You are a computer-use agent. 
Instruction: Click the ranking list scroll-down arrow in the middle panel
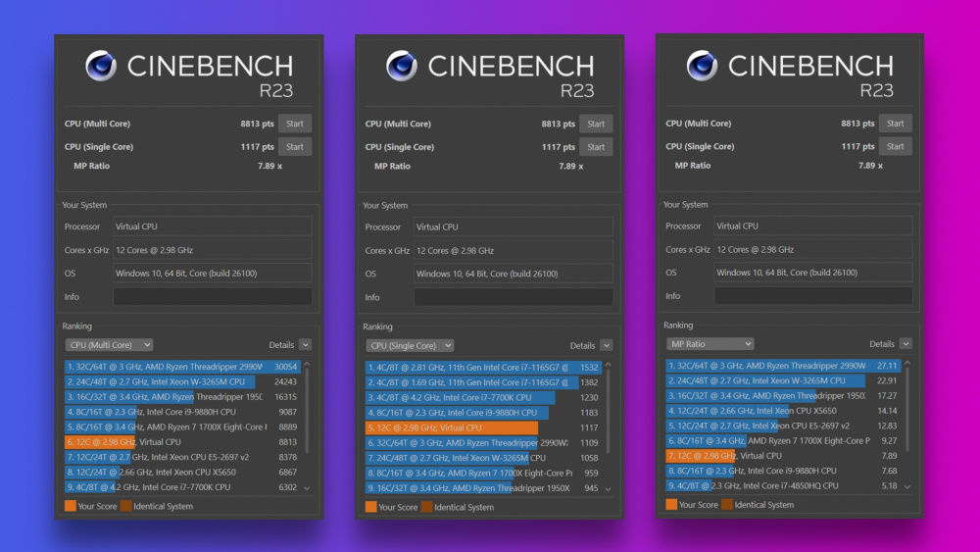coord(608,488)
